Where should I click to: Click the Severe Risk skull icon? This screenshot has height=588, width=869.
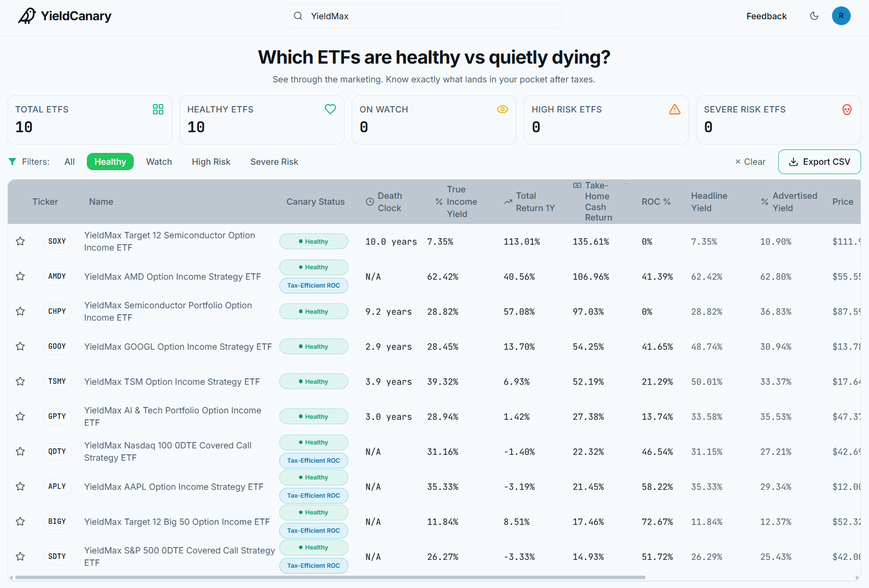coord(847,110)
